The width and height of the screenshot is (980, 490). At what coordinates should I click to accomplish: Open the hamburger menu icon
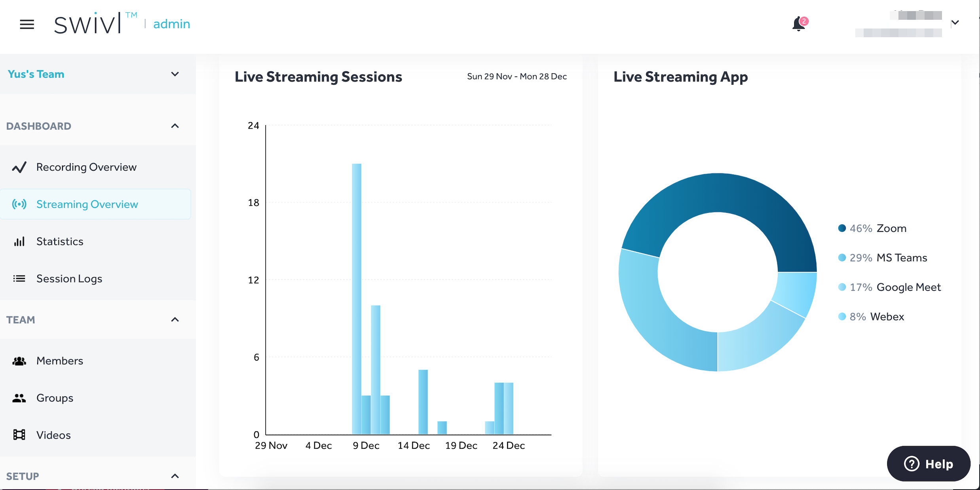click(27, 25)
